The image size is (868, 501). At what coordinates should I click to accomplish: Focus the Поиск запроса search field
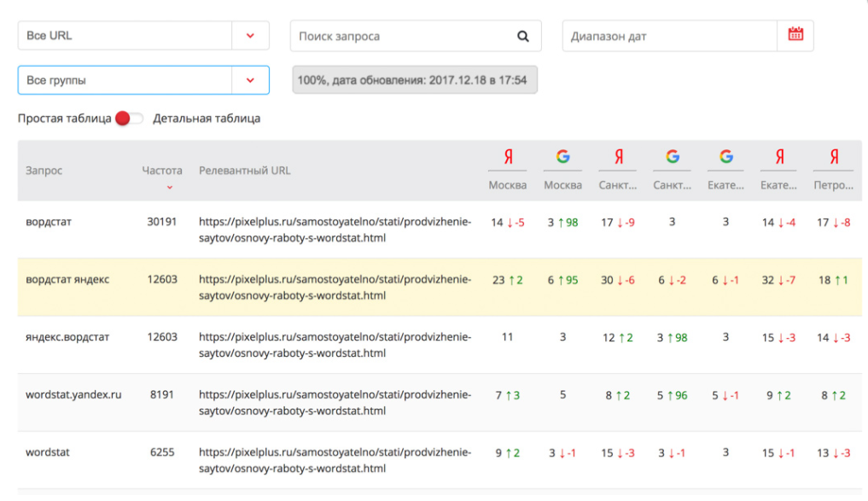(x=401, y=36)
